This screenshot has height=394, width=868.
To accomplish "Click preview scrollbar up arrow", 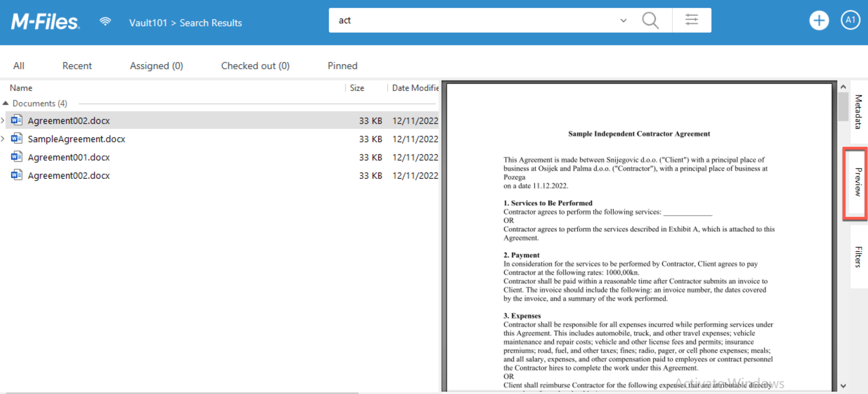I will (x=843, y=87).
